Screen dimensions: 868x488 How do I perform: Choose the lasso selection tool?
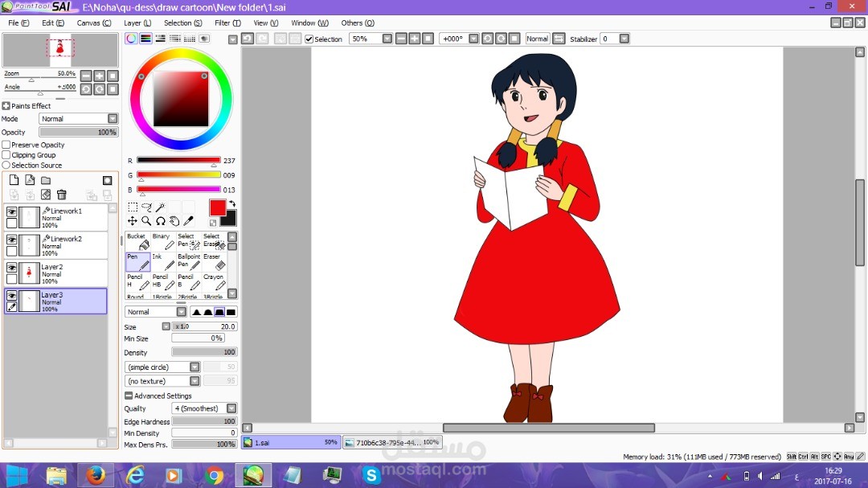147,207
